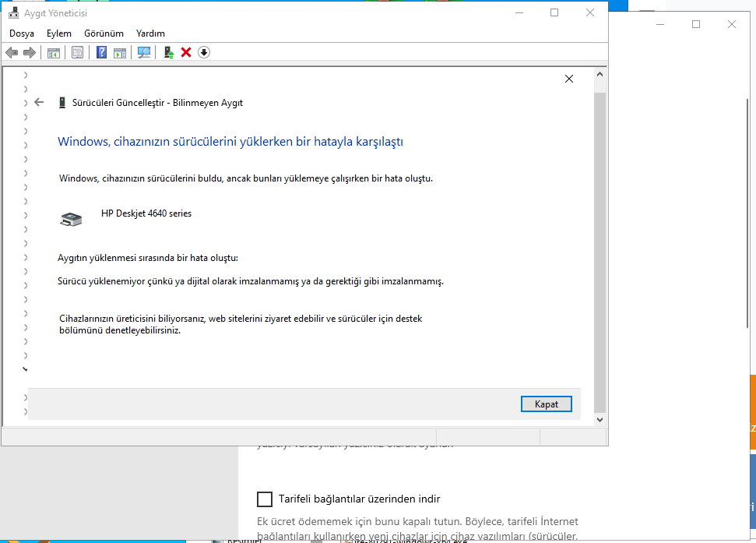Close the driver update wizard with its X
Viewport: 756px width, 543px height.
click(569, 79)
